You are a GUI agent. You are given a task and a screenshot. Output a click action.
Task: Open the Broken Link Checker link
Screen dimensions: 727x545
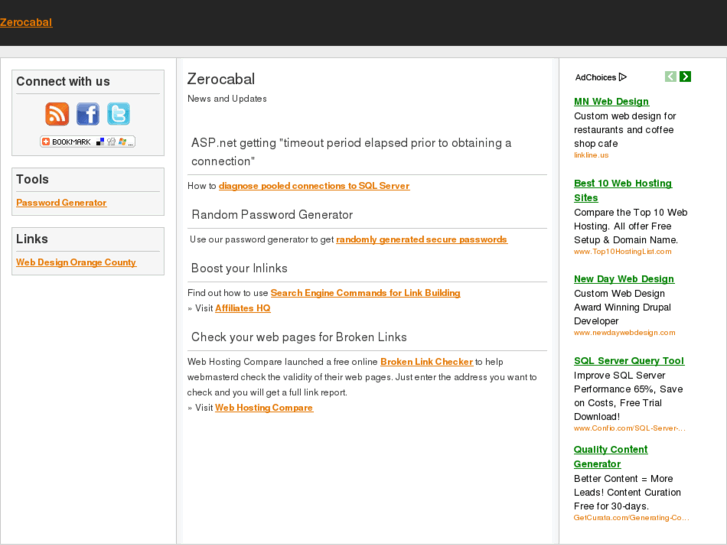(427, 362)
